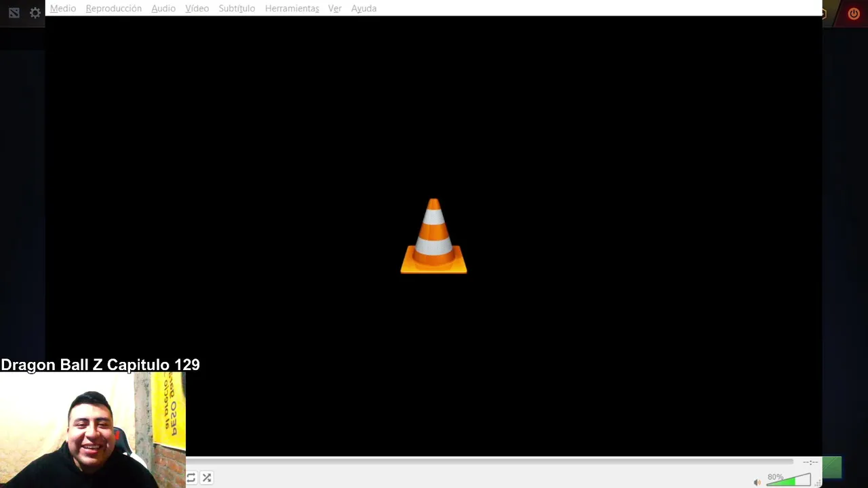Click the remaining time display --:--
Image resolution: width=868 pixels, height=488 pixels.
click(x=810, y=462)
